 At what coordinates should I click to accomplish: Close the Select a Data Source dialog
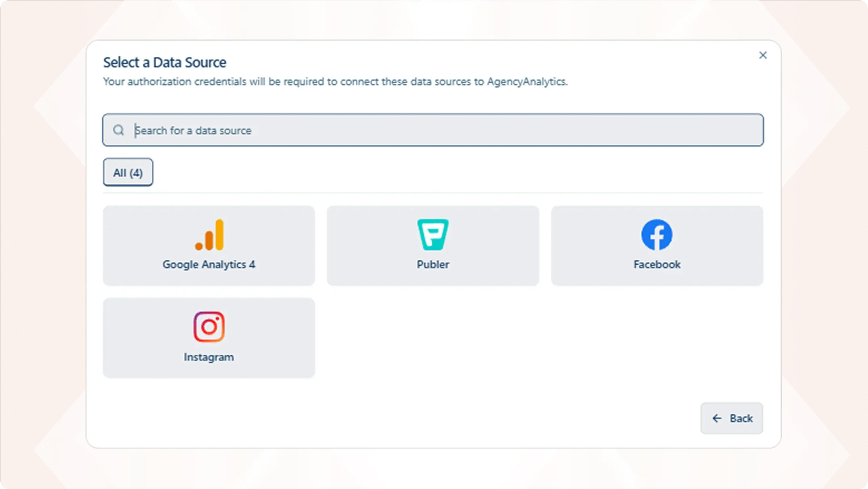(763, 55)
